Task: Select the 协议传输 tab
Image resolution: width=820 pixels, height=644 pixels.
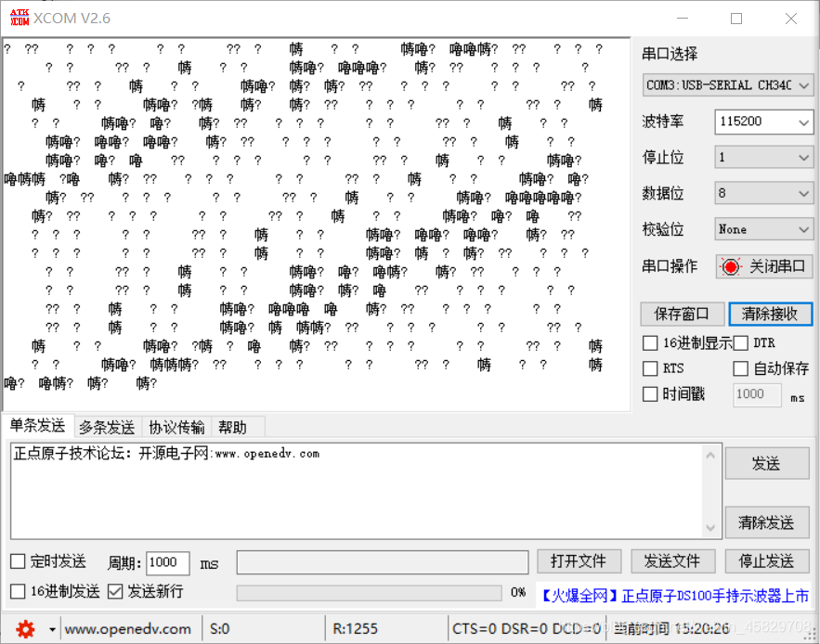Action: click(176, 427)
